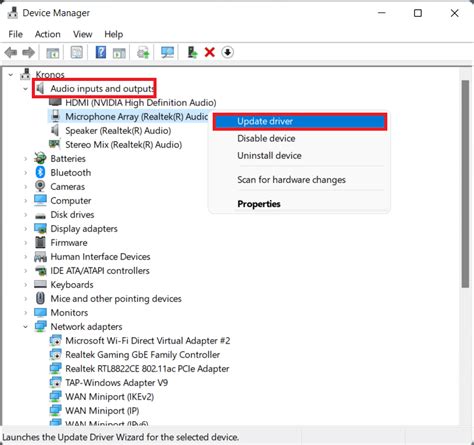
Task: Open the Help menu
Action: [x=113, y=34]
